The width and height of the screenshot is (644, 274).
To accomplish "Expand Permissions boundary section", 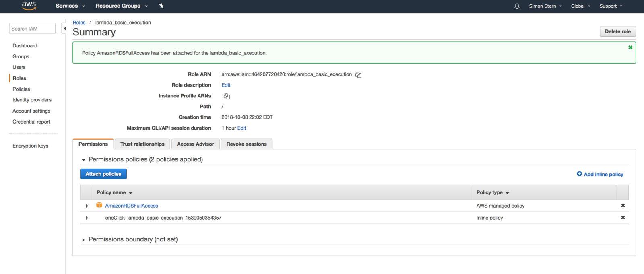I will coord(83,240).
